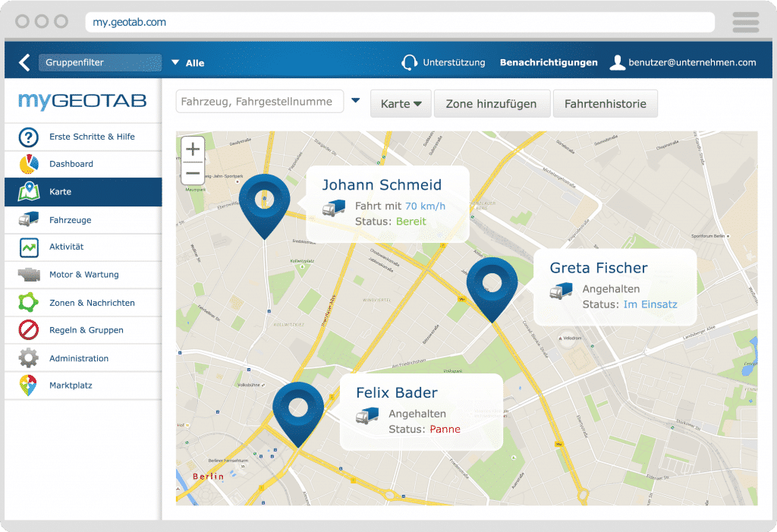Open the Fahrtenhistorie button
Image resolution: width=777 pixels, height=532 pixels.
[x=605, y=102]
